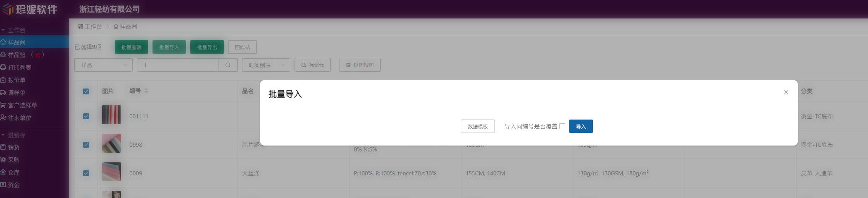Uncheck the row 001111 checkbox
The image size is (868, 198).
coord(86,116)
